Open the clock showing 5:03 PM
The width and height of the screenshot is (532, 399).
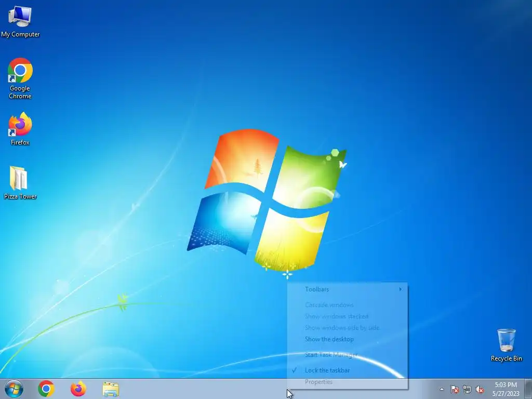coord(506,389)
